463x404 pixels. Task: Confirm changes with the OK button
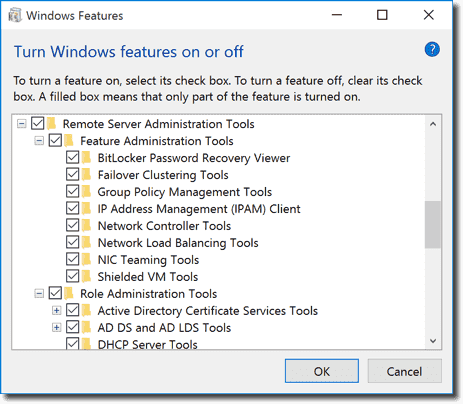click(322, 371)
